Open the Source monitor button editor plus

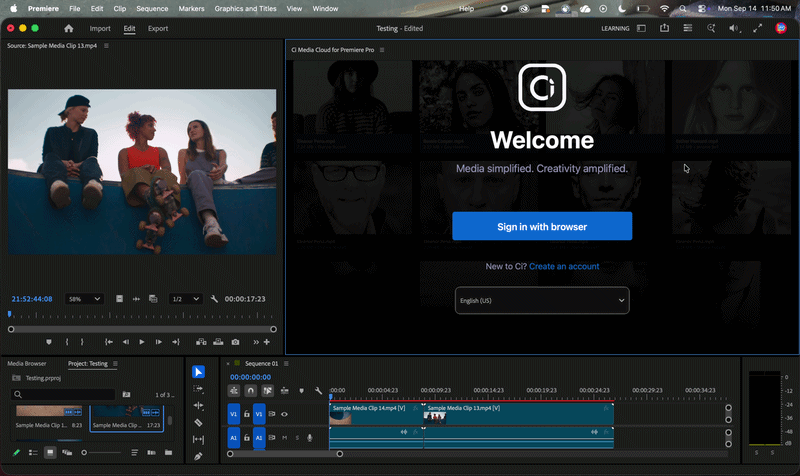pyautogui.click(x=267, y=342)
